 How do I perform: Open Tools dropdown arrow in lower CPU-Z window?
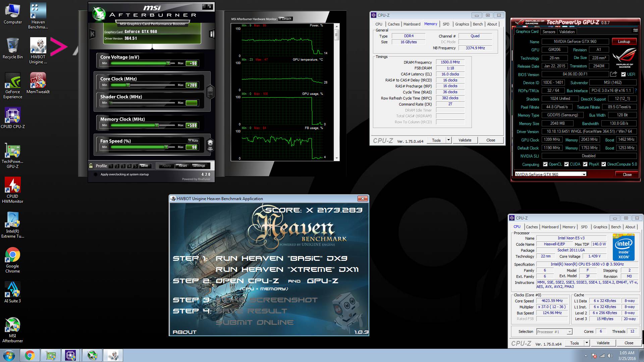coord(587,343)
